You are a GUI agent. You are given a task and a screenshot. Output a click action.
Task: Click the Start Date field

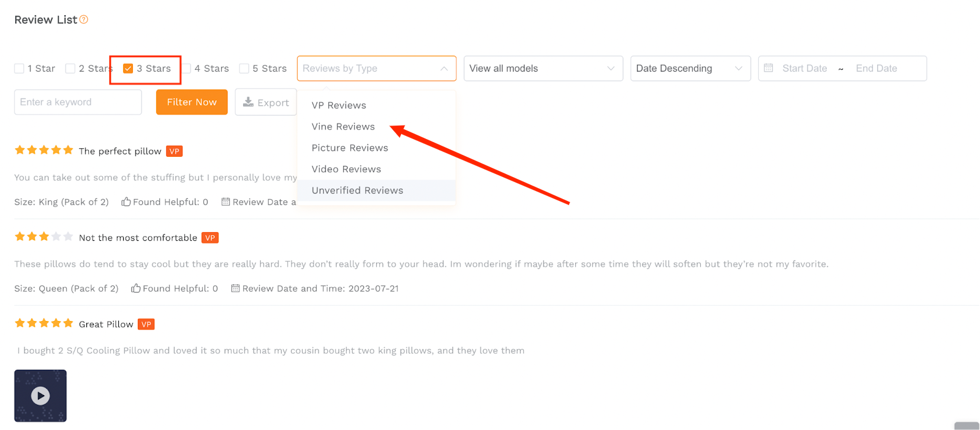804,69
